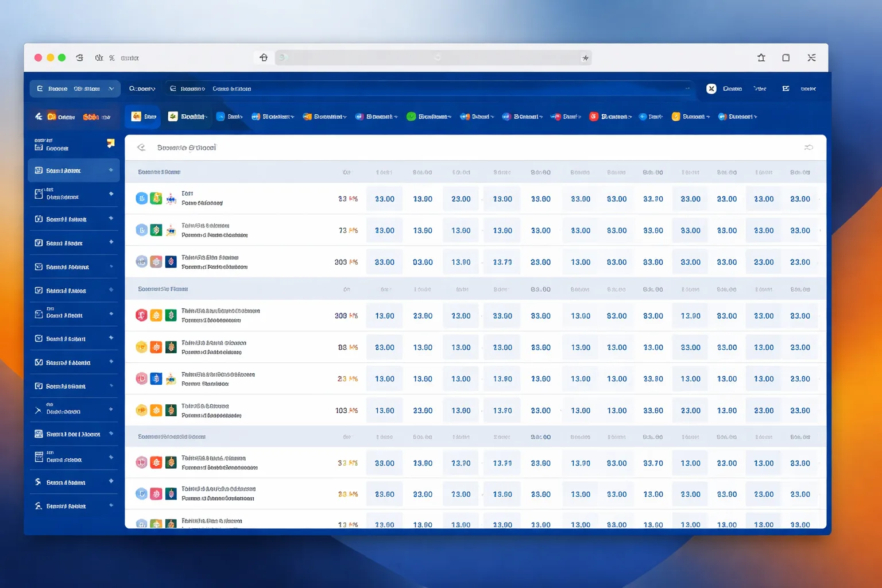
Task: Open the tab with the white and green icon
Action: (187, 117)
